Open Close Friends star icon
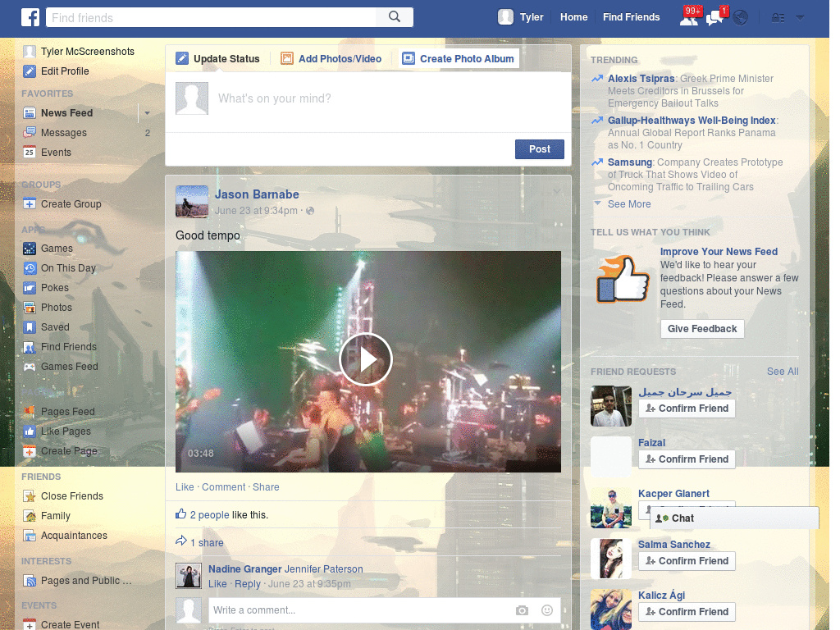This screenshot has height=630, width=840. point(30,496)
